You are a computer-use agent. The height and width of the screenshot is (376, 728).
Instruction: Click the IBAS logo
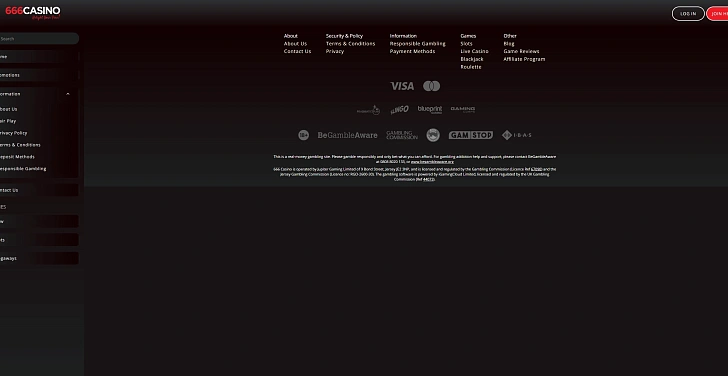coord(516,135)
